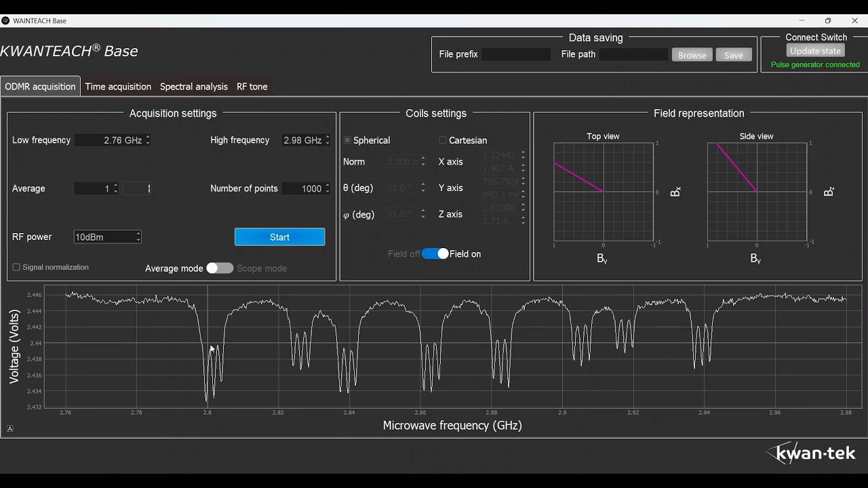Click the 'KWANTEACH Base' title text

[69, 51]
